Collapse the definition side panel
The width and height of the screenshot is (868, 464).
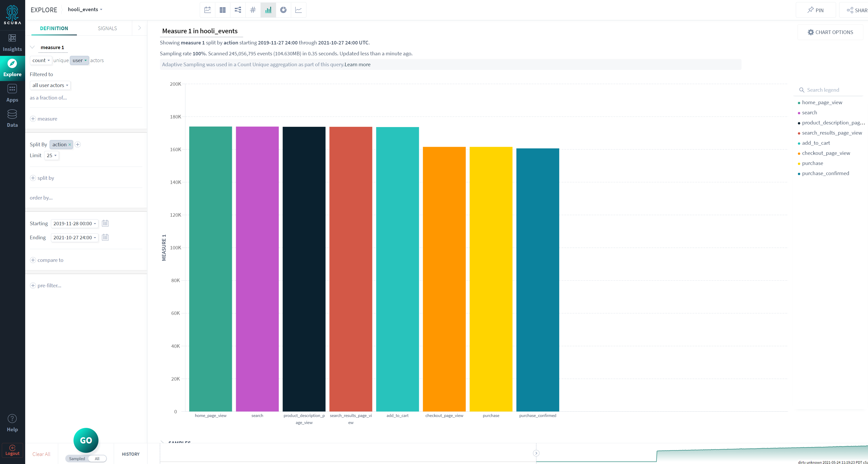pyautogui.click(x=139, y=28)
